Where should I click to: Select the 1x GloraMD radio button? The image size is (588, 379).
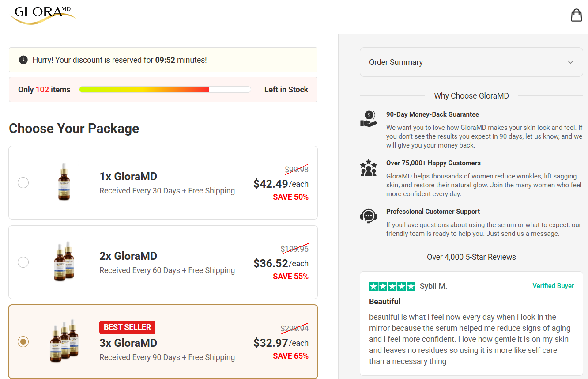23,182
